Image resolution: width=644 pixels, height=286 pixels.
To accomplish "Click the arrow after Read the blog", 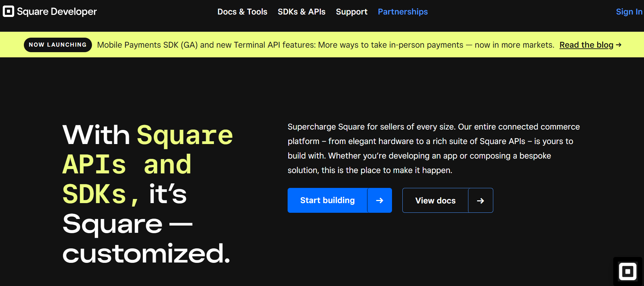I will (x=619, y=45).
